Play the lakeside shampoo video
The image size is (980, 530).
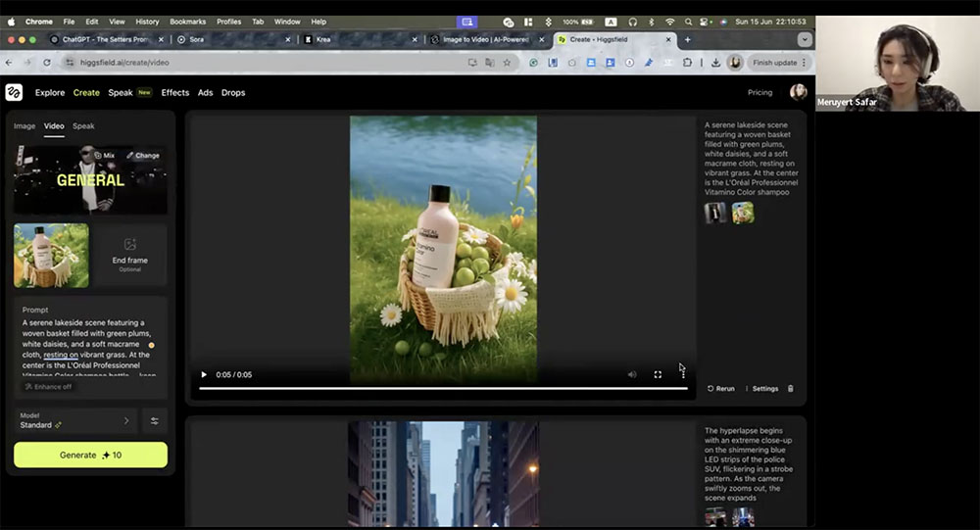204,374
